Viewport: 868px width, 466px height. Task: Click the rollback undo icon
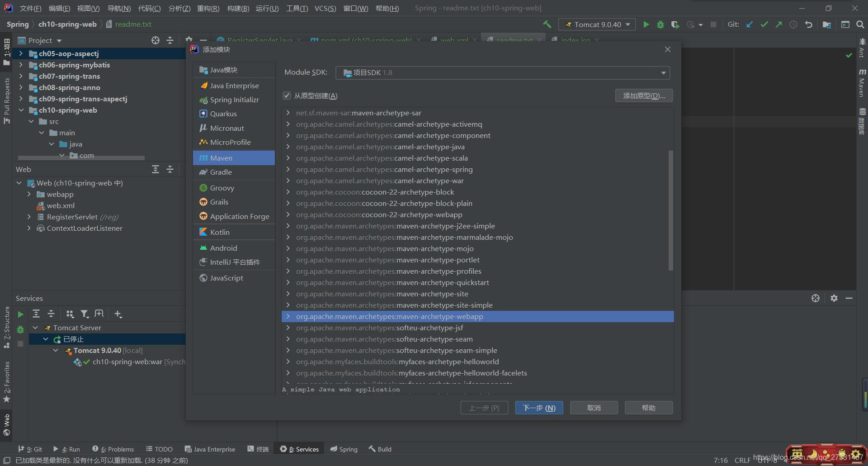[808, 24]
